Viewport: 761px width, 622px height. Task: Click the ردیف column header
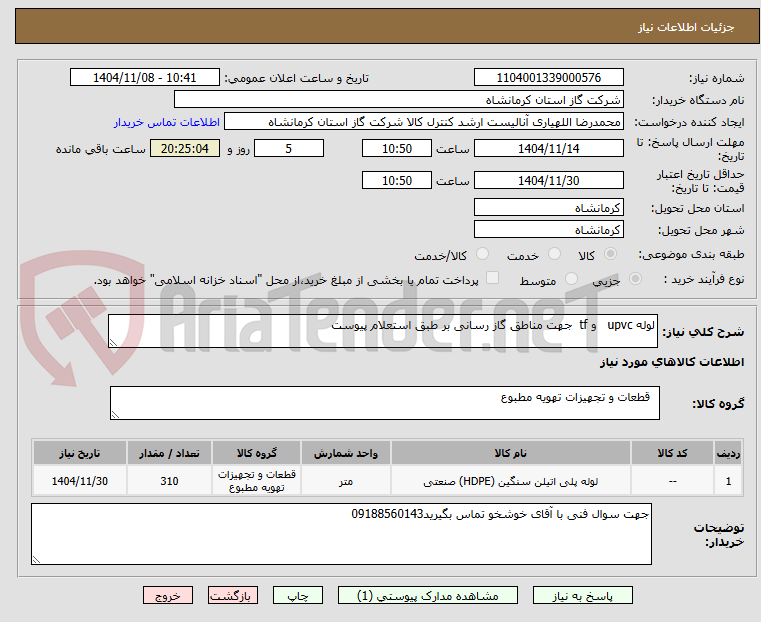pyautogui.click(x=728, y=453)
